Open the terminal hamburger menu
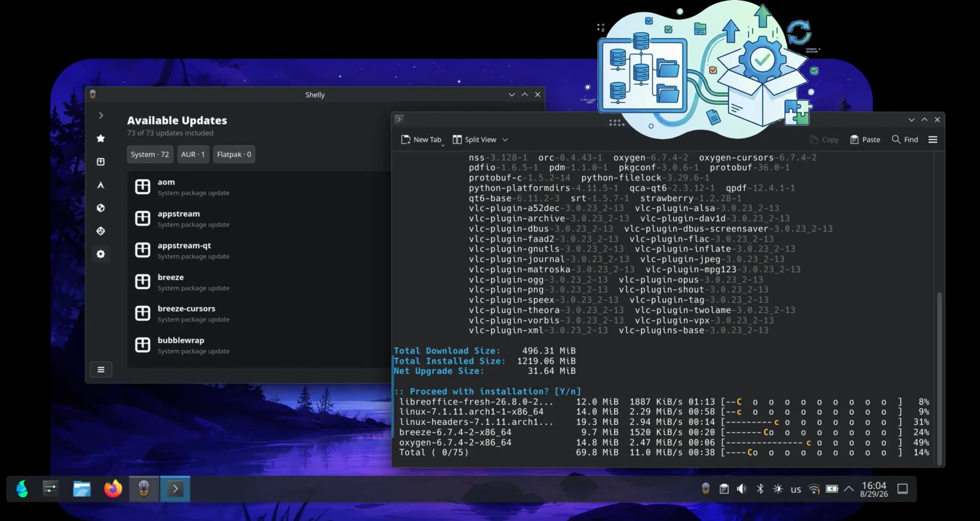The width and height of the screenshot is (980, 521). 933,139
